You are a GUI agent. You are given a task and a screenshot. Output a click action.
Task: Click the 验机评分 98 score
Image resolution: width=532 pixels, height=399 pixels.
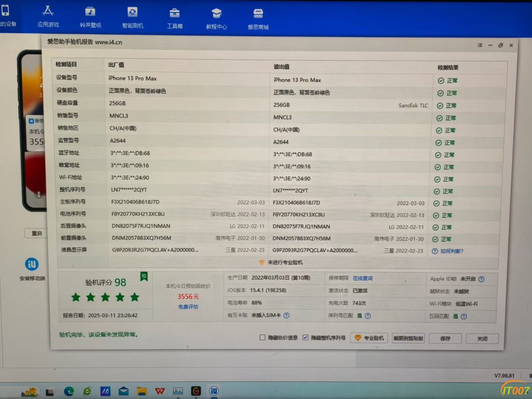tap(105, 283)
